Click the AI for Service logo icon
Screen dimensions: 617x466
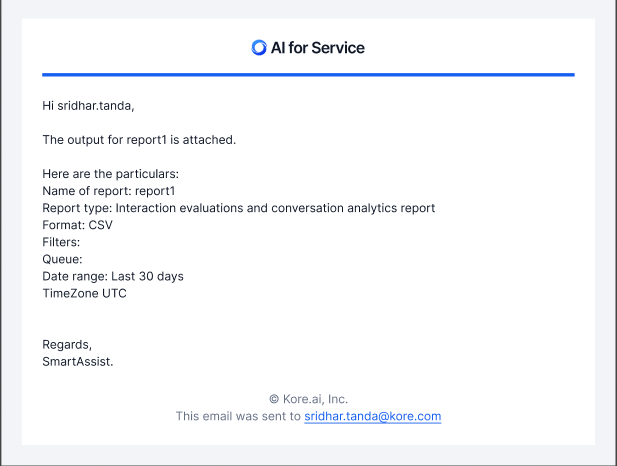click(259, 48)
